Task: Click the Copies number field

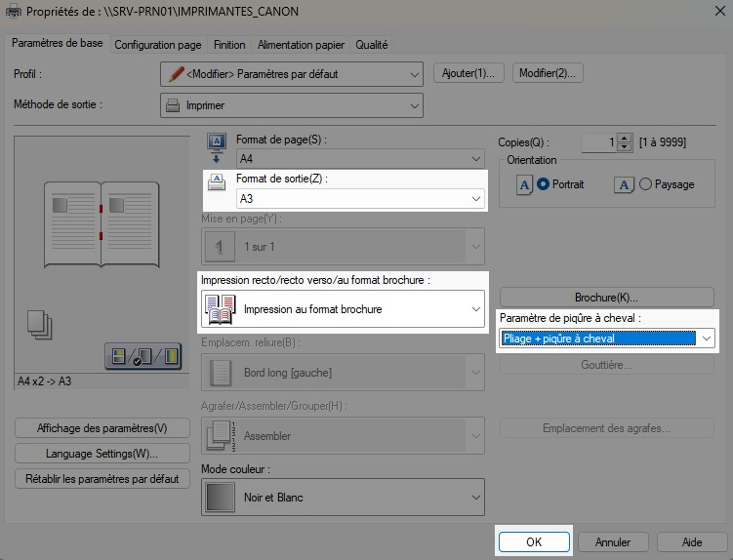Action: [597, 142]
